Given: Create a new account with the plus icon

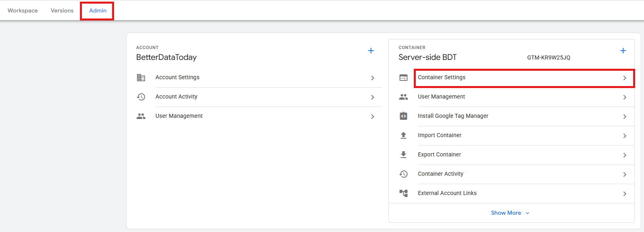Looking at the screenshot, I should tap(371, 51).
